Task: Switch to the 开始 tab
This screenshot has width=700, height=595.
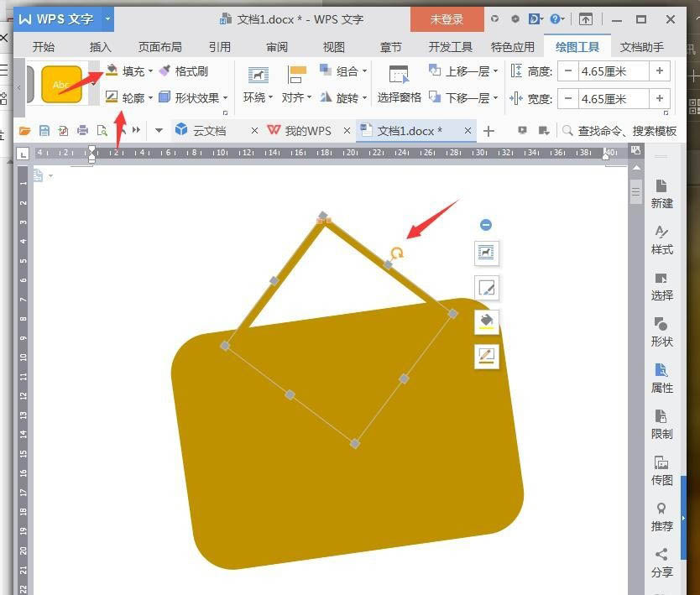Action: coord(44,47)
